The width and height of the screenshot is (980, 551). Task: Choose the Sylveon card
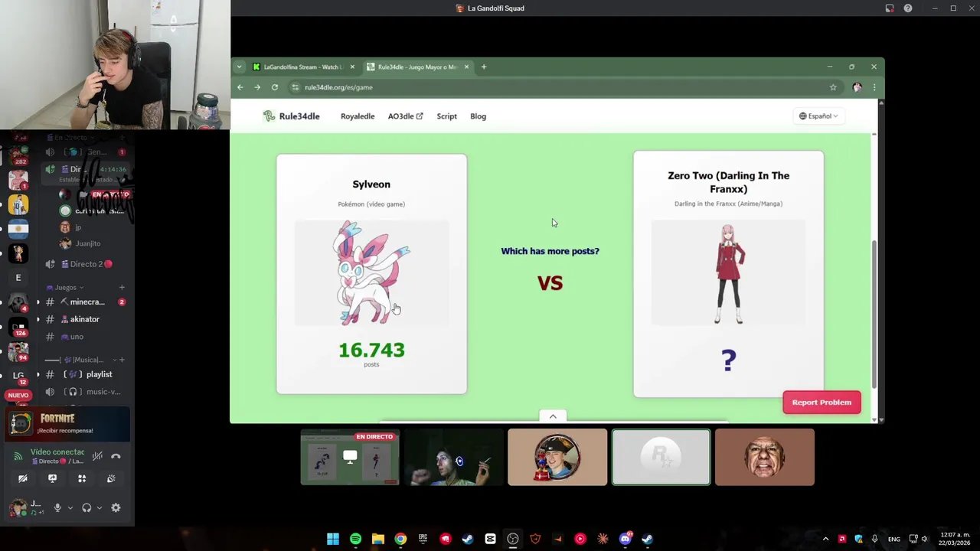[371, 274]
